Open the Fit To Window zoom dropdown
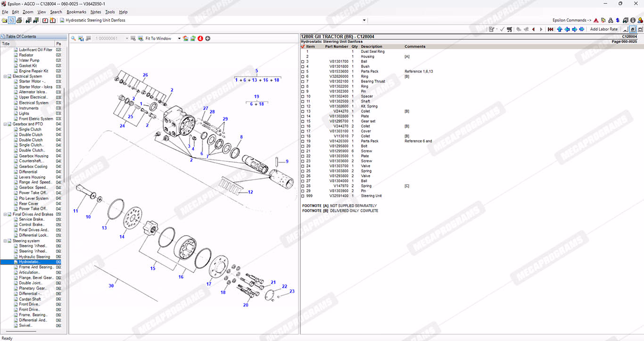The width and height of the screenshot is (644, 341). tap(179, 39)
